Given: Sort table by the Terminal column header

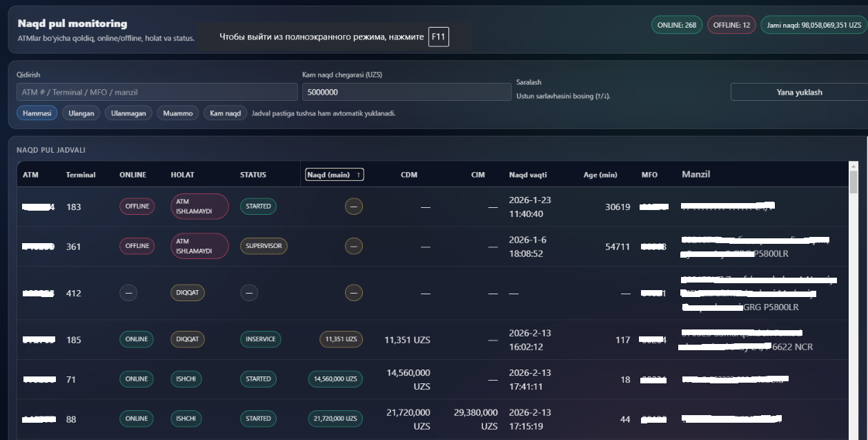Looking at the screenshot, I should 81,175.
